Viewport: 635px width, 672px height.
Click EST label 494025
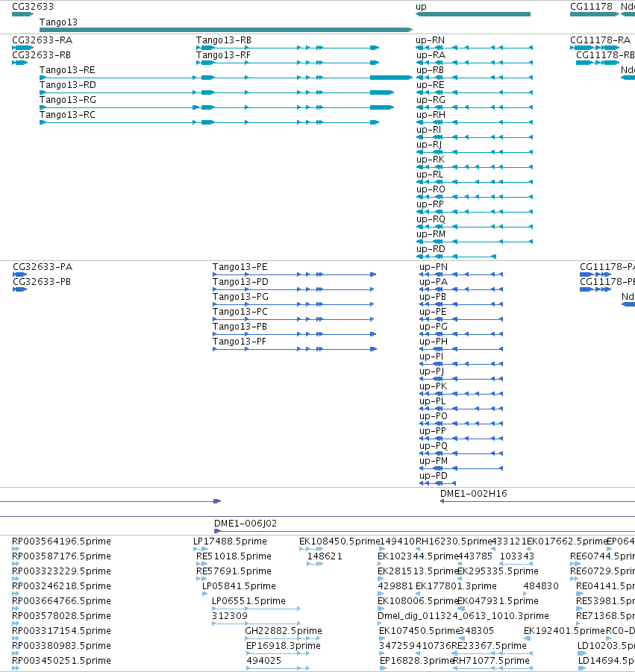[263, 660]
